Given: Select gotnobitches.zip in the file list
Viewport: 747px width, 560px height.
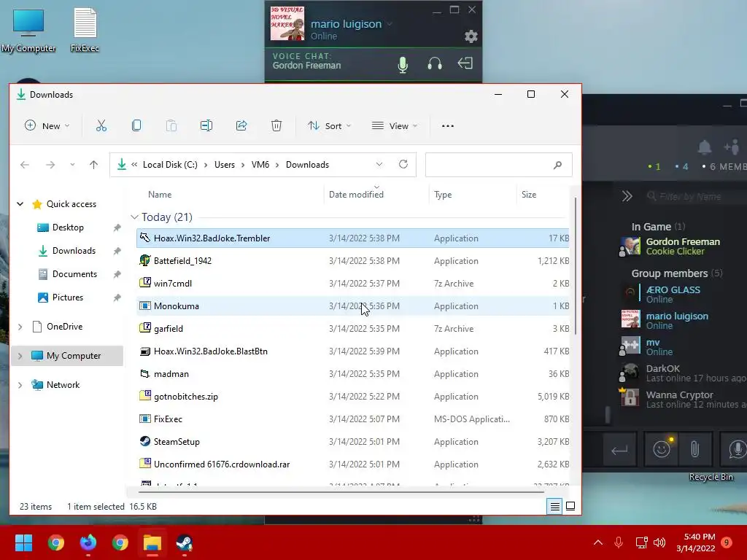Looking at the screenshot, I should pyautogui.click(x=353, y=397).
